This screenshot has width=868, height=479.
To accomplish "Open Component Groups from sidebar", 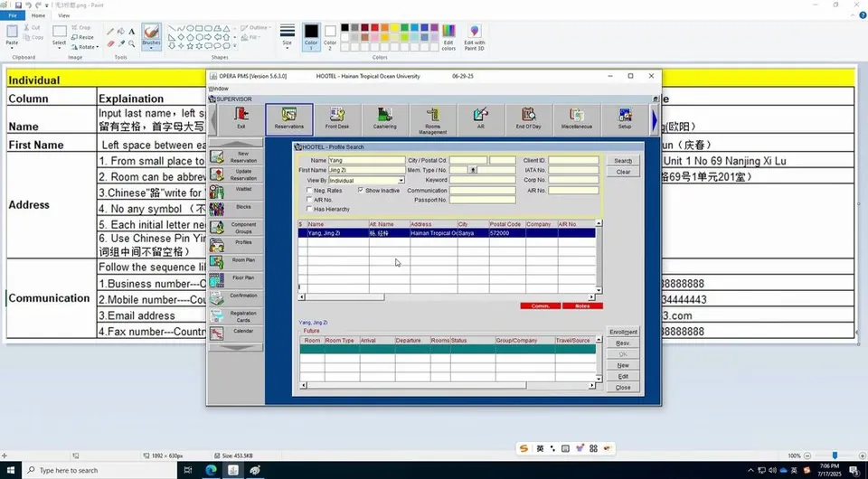I will [x=236, y=228].
